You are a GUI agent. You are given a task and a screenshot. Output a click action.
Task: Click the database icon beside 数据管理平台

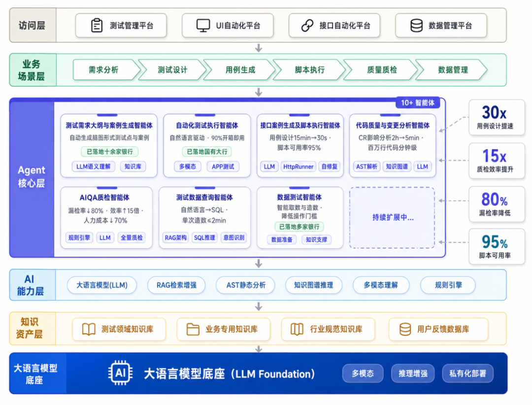click(x=416, y=26)
